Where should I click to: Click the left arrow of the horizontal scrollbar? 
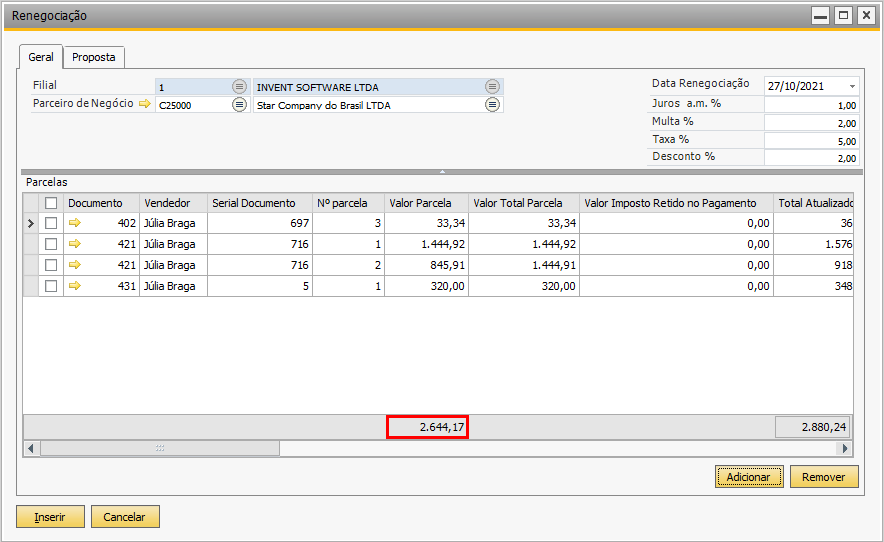(x=31, y=448)
